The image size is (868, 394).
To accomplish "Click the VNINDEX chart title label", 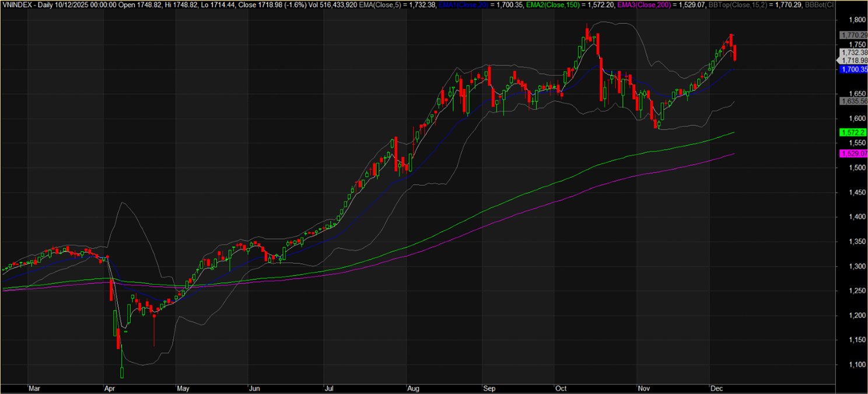I will [x=19, y=5].
